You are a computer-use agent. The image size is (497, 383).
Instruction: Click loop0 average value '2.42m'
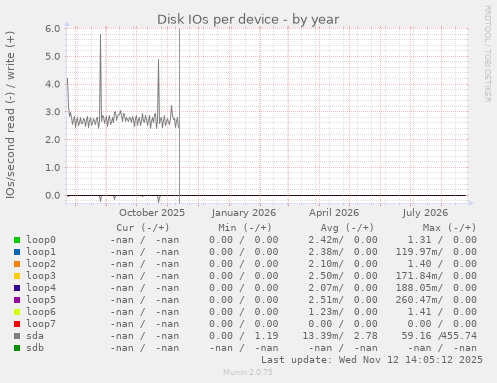point(323,240)
